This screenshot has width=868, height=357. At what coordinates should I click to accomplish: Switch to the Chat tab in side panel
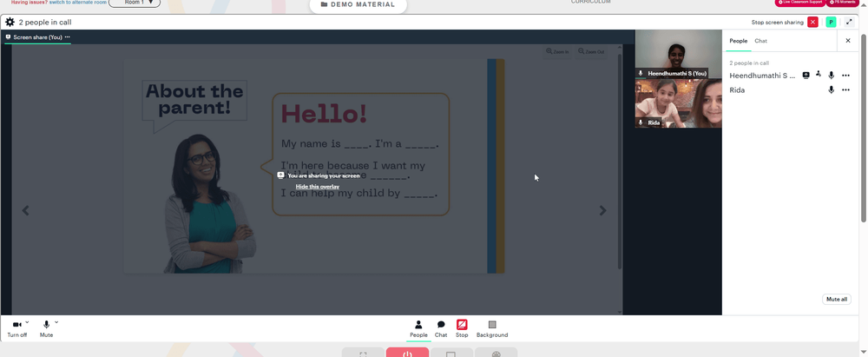760,41
